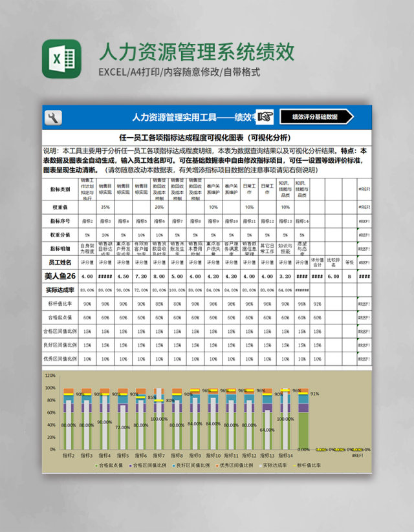This screenshot has width=414, height=532.
Task: Click the 评分值合计 column header cell
Action: pos(317,262)
